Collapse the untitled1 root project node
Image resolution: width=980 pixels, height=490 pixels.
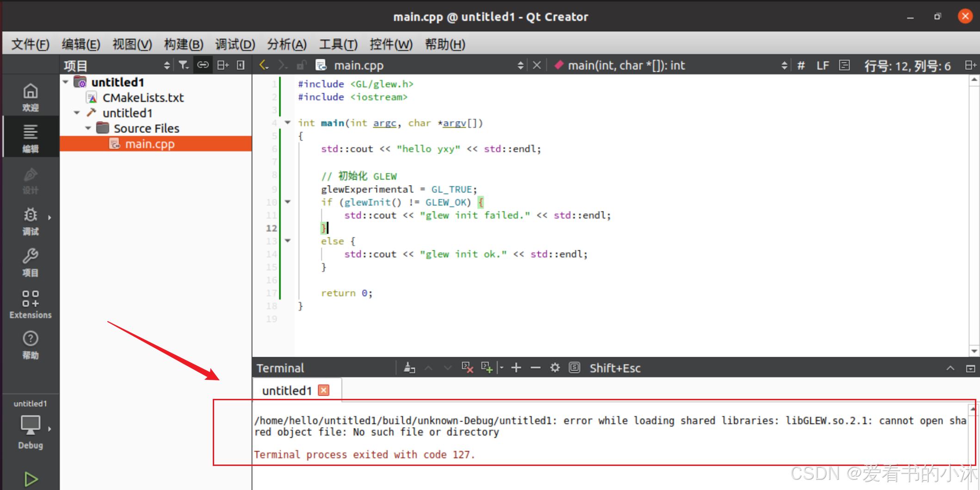coord(66,82)
